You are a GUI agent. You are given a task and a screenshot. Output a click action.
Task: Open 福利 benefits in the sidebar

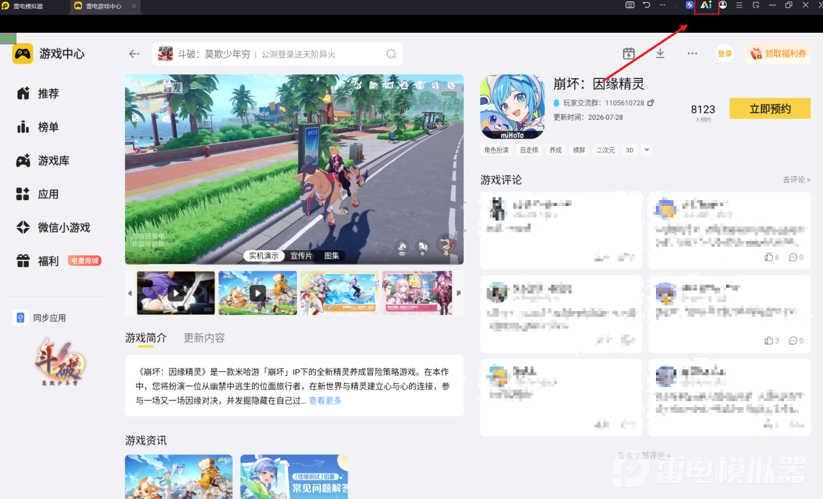[x=38, y=261]
